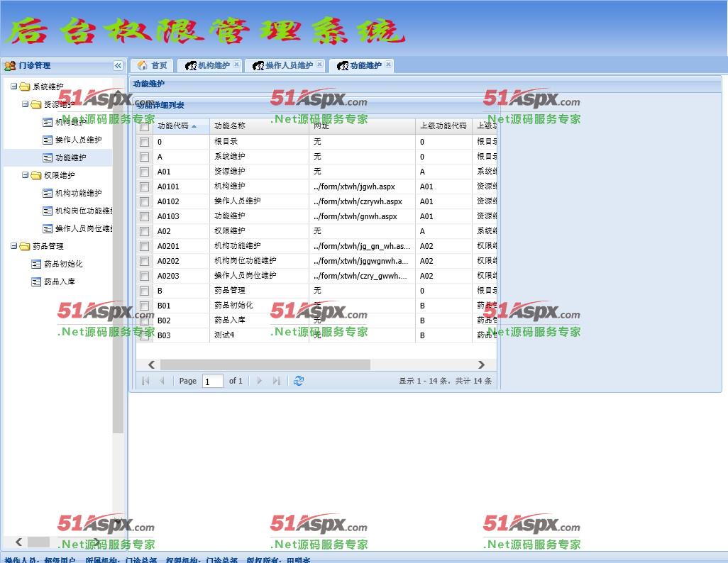Sort by 功能名称 column header

coord(259,126)
